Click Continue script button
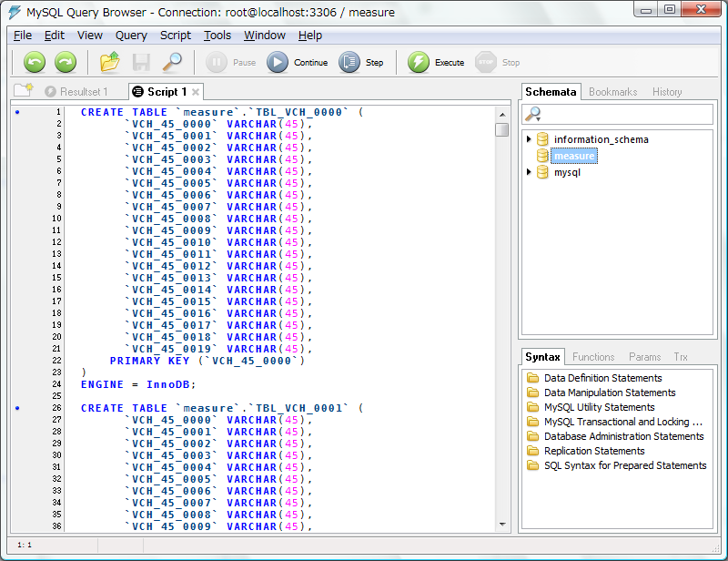 (x=298, y=62)
